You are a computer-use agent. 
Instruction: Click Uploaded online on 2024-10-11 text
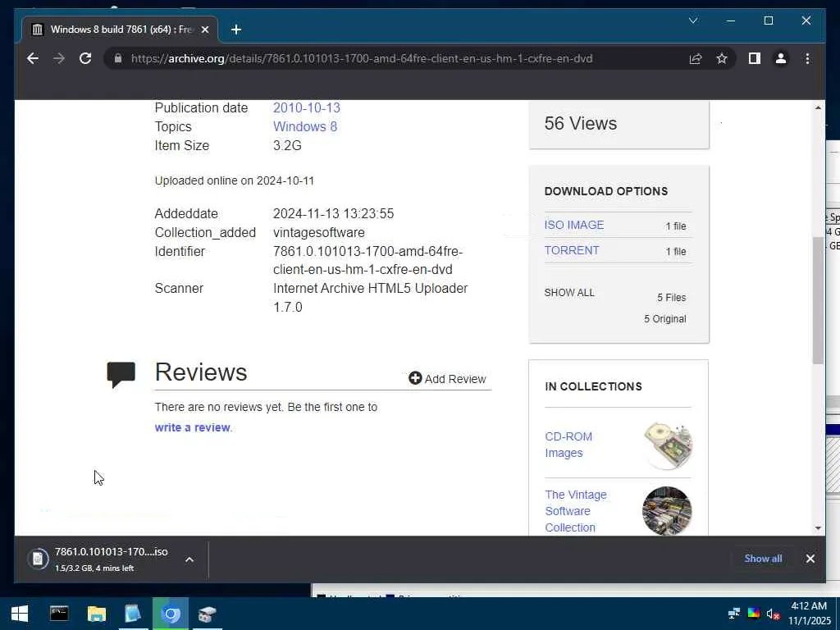point(234,180)
